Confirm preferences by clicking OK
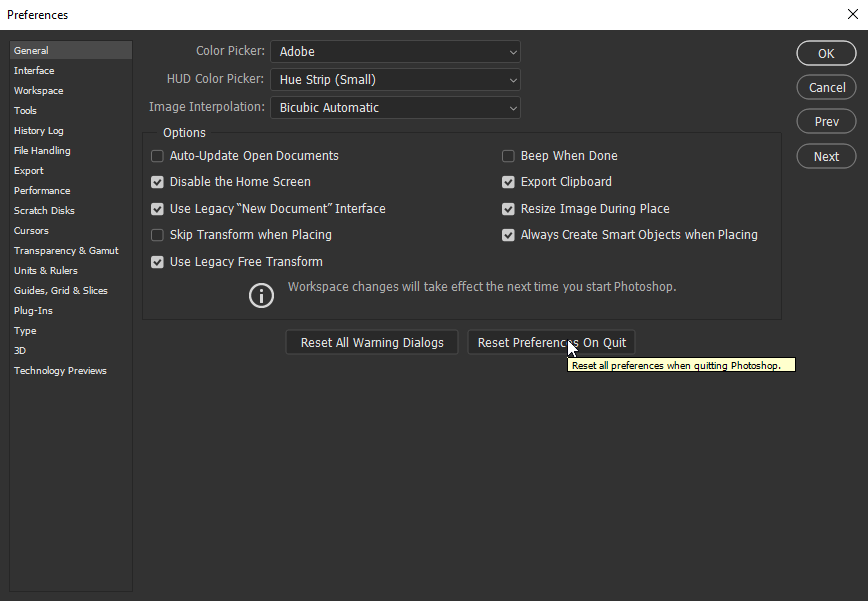The image size is (868, 601). click(x=826, y=53)
